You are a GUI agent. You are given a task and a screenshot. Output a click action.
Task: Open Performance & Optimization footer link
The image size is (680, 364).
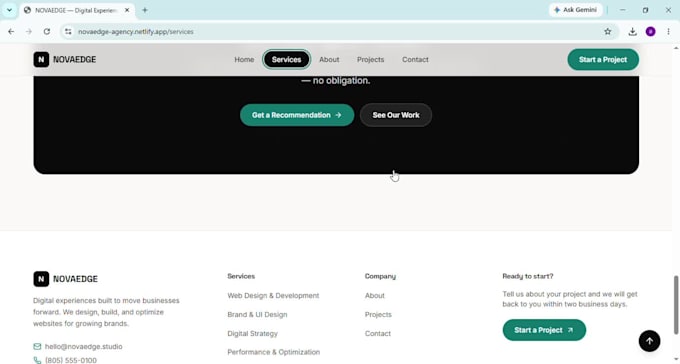point(274,352)
